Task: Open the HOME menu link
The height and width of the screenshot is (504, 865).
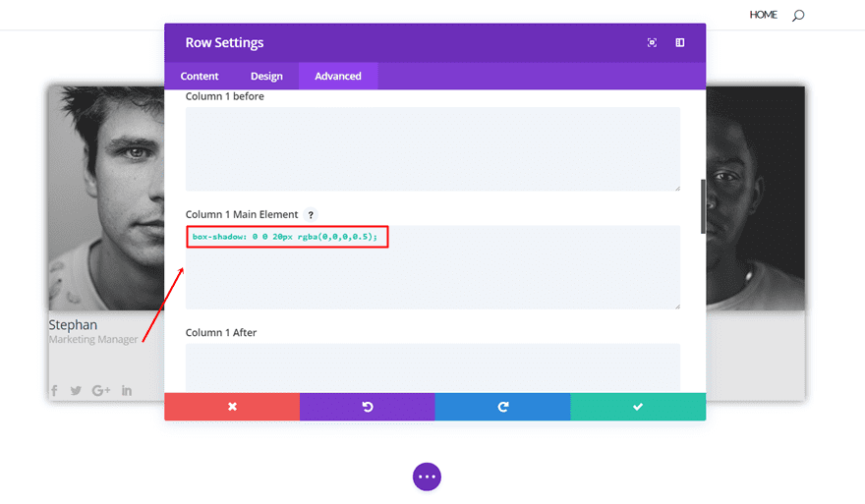Action: tap(763, 15)
